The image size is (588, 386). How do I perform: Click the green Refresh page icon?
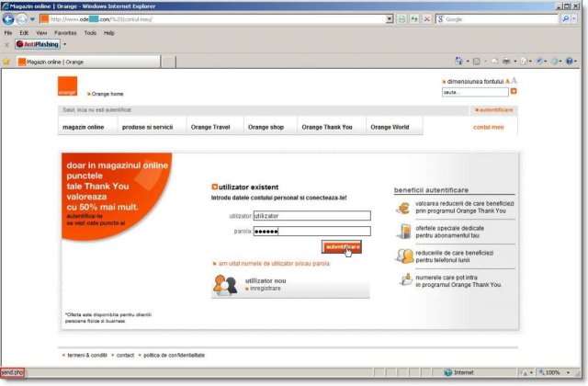[401, 19]
